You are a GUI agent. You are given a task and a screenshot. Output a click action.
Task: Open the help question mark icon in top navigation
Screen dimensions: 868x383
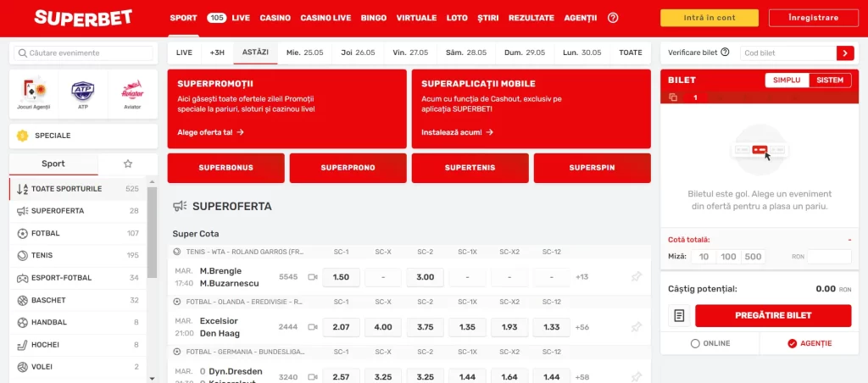612,18
